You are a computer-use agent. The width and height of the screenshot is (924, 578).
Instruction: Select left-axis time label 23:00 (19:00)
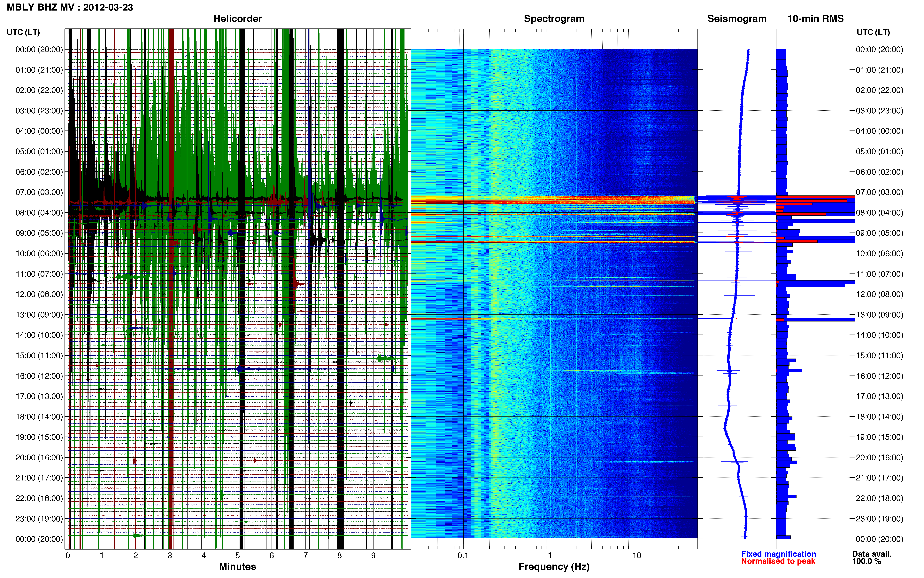39,519
